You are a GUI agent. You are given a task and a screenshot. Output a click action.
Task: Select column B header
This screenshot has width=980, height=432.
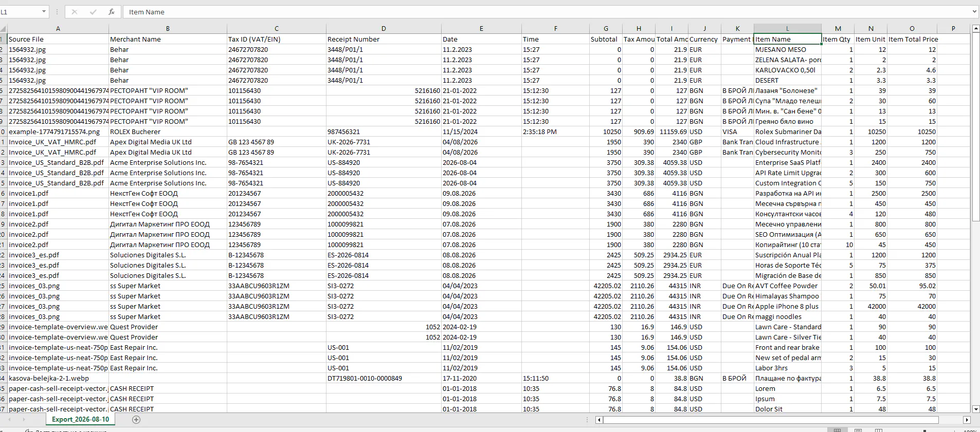pos(168,28)
